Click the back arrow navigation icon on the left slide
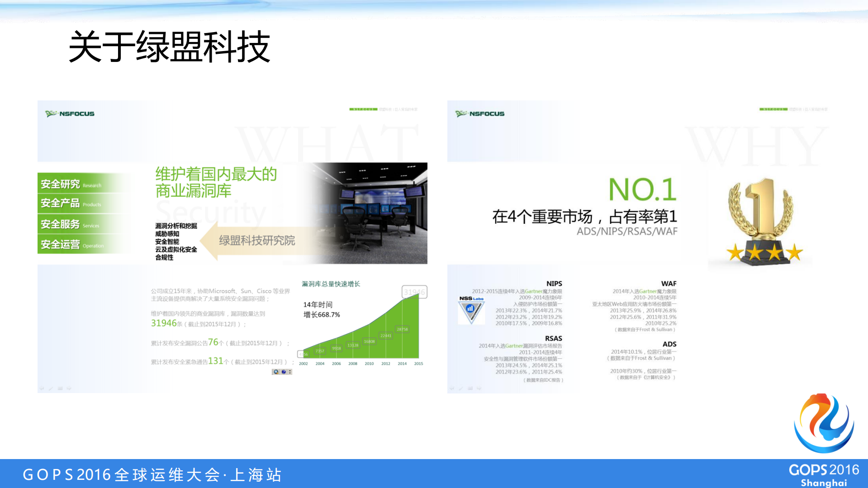This screenshot has height=488, width=868. coord(41,388)
